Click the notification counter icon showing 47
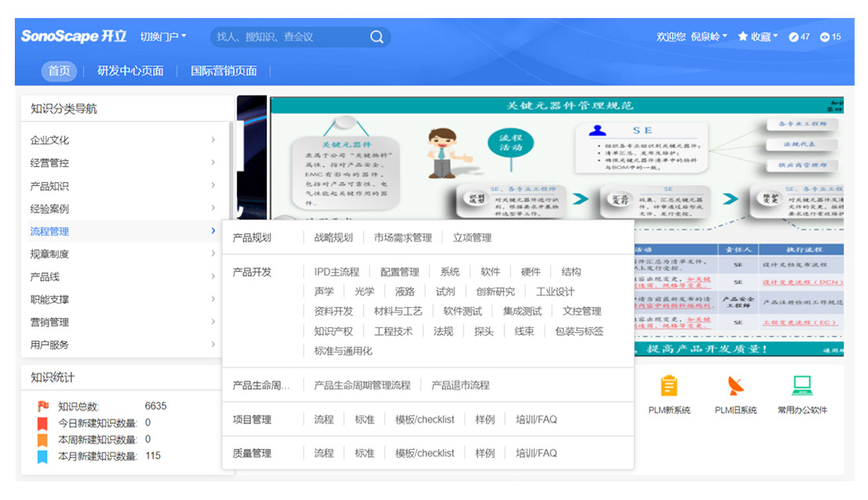This screenshot has width=868, height=500. [794, 37]
